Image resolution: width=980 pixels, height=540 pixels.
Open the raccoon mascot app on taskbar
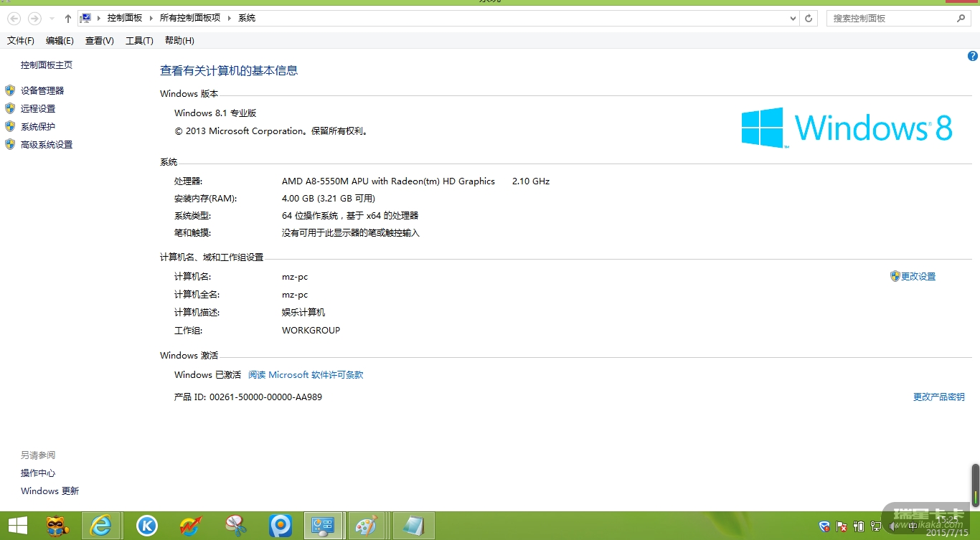pyautogui.click(x=58, y=526)
